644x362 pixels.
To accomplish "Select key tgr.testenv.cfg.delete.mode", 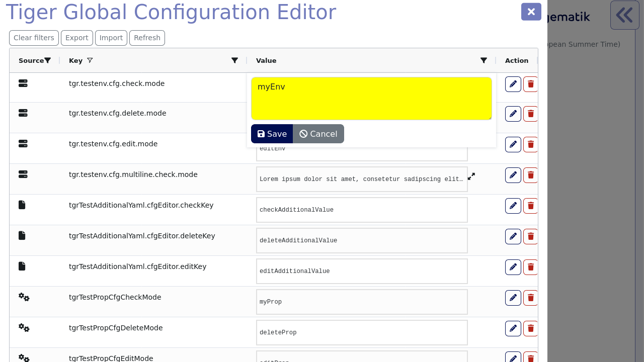I will 118,113.
